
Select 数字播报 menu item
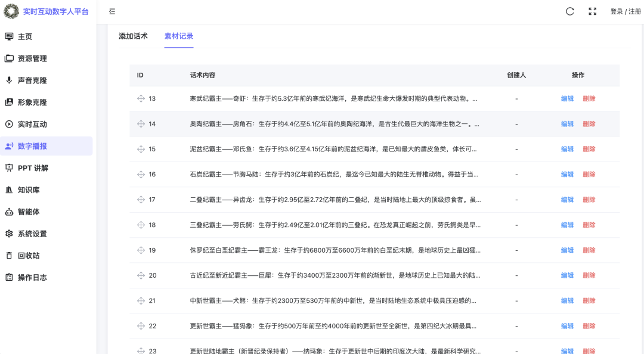click(x=47, y=146)
